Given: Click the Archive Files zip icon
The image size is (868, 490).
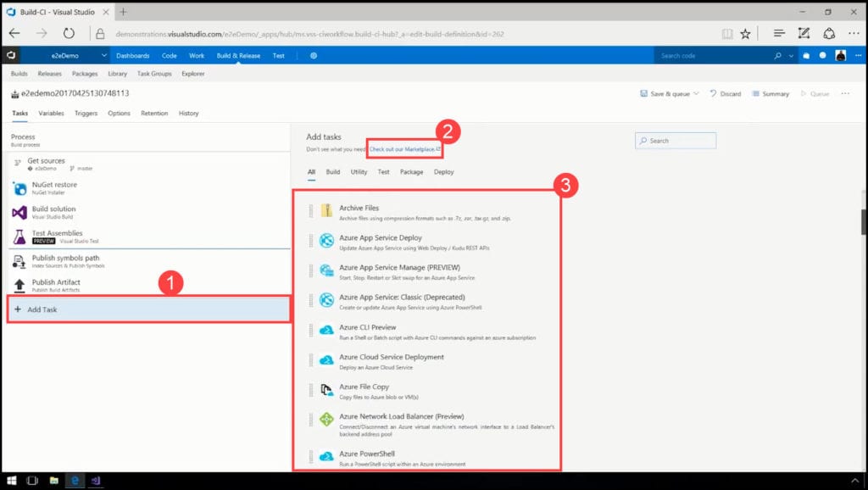Looking at the screenshot, I should [326, 210].
